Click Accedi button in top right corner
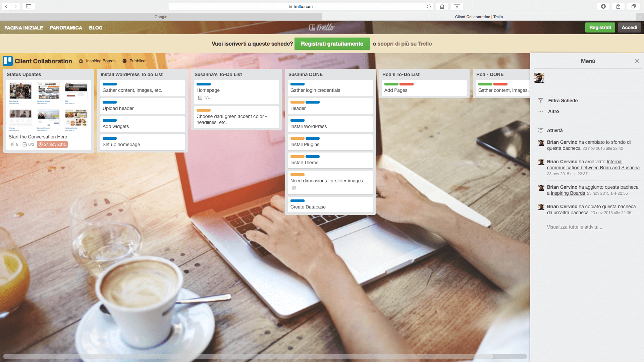The image size is (644, 362). click(629, 27)
